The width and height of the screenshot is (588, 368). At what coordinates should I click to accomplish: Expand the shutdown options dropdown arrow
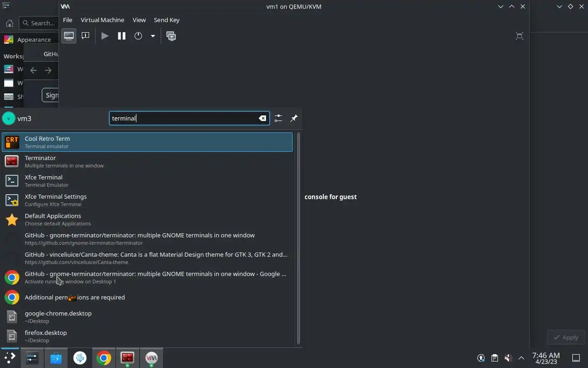153,36
